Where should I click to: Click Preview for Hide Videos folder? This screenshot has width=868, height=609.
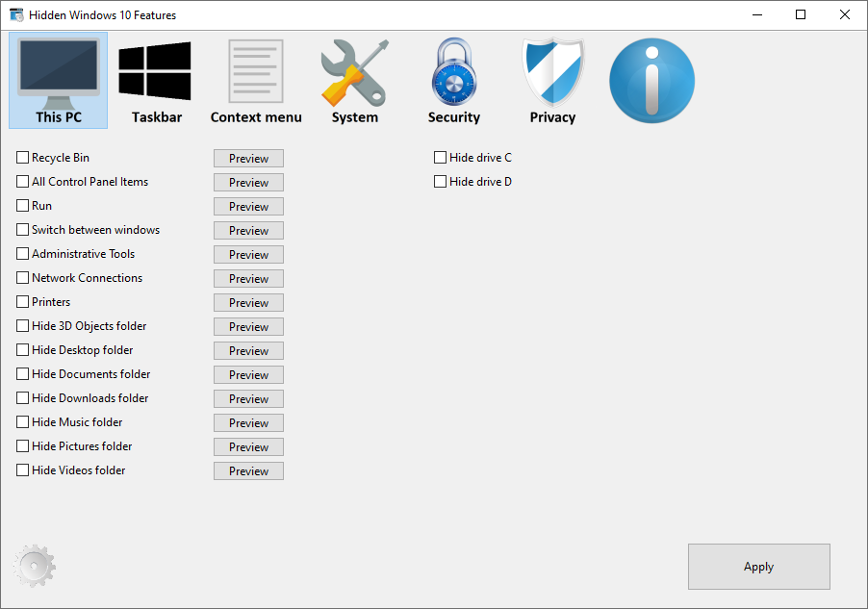(248, 471)
